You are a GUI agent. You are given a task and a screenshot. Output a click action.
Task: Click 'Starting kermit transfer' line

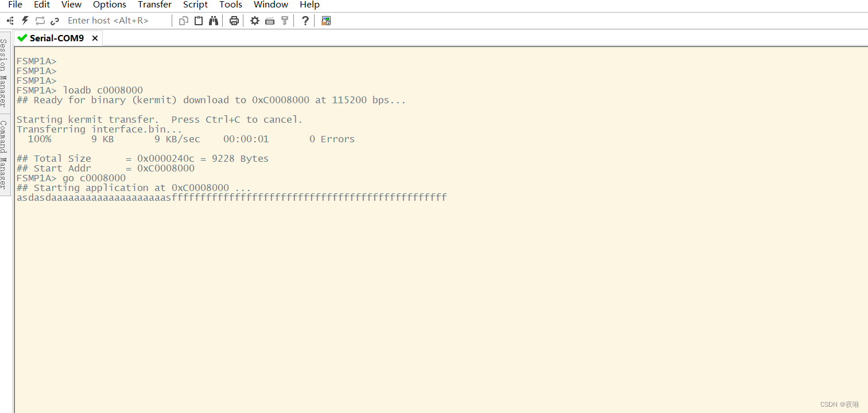point(159,119)
